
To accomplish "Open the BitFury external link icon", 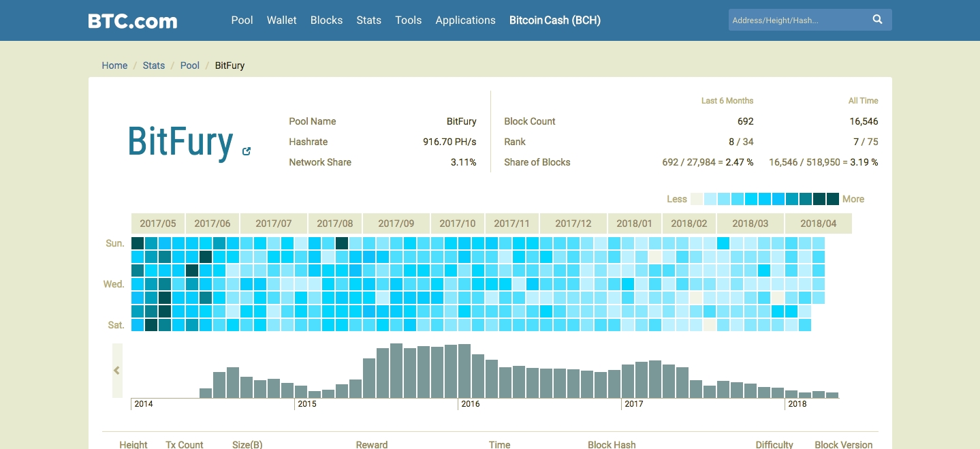I will [x=247, y=151].
